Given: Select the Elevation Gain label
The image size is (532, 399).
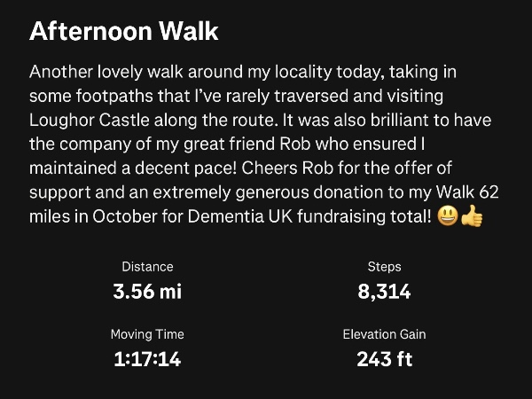Looking at the screenshot, I should tap(384, 334).
